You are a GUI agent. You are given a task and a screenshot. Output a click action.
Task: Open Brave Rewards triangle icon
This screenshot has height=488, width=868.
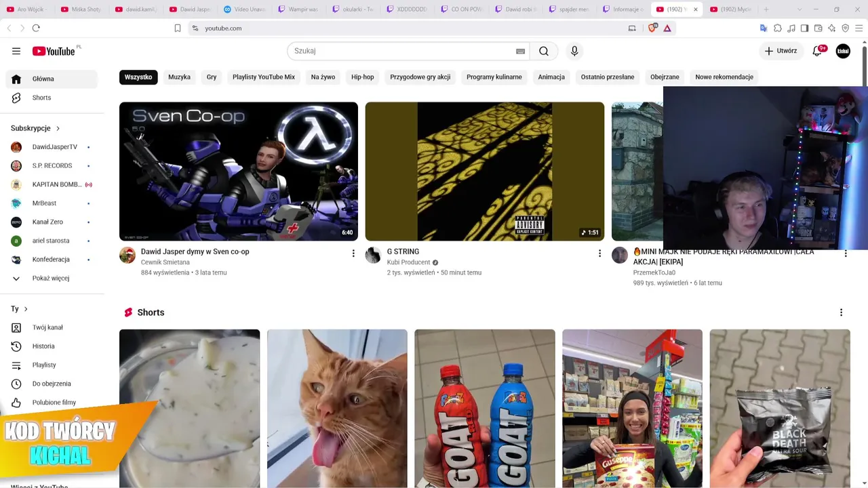[667, 28]
